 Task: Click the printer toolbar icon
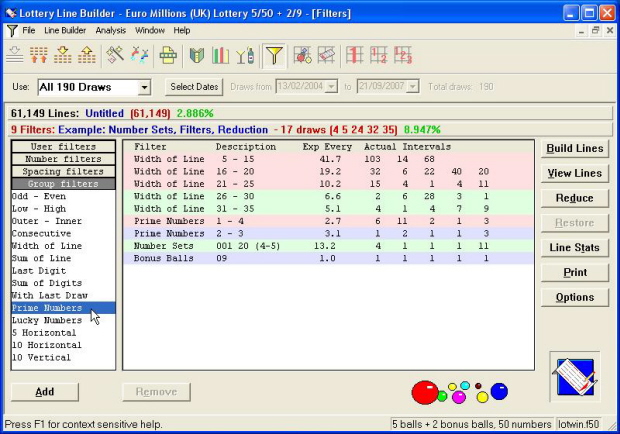(168, 55)
